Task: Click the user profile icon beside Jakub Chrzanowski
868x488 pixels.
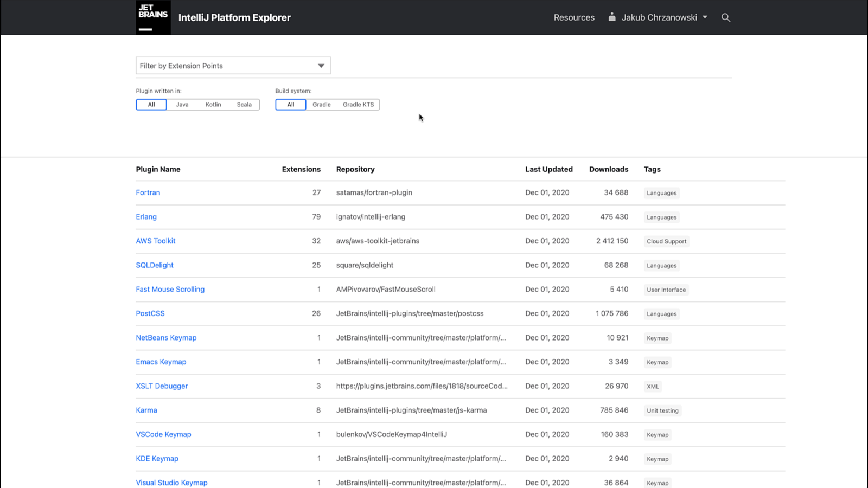Action: coord(612,17)
